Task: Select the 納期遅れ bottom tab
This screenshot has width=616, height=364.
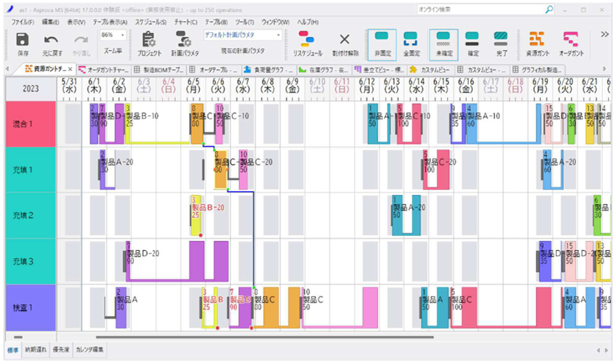Action: click(36, 350)
